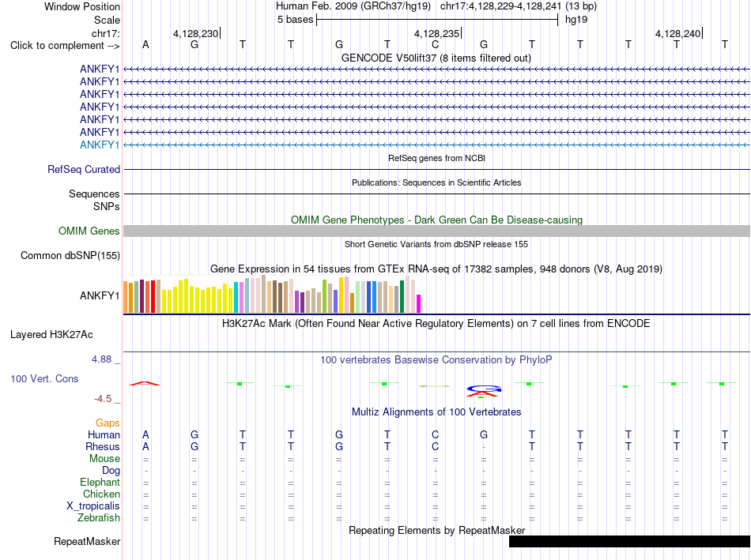
Task: Select the Elephant species label
Action: 100,482
